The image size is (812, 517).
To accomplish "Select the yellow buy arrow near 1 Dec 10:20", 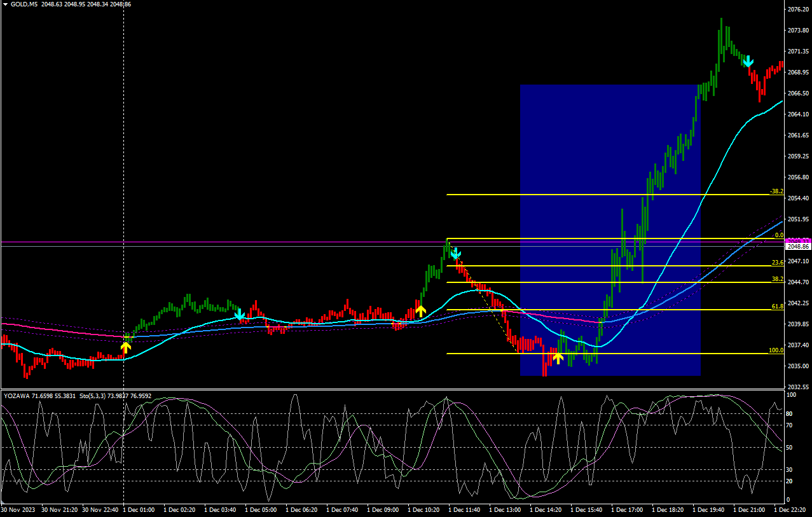I will [420, 311].
